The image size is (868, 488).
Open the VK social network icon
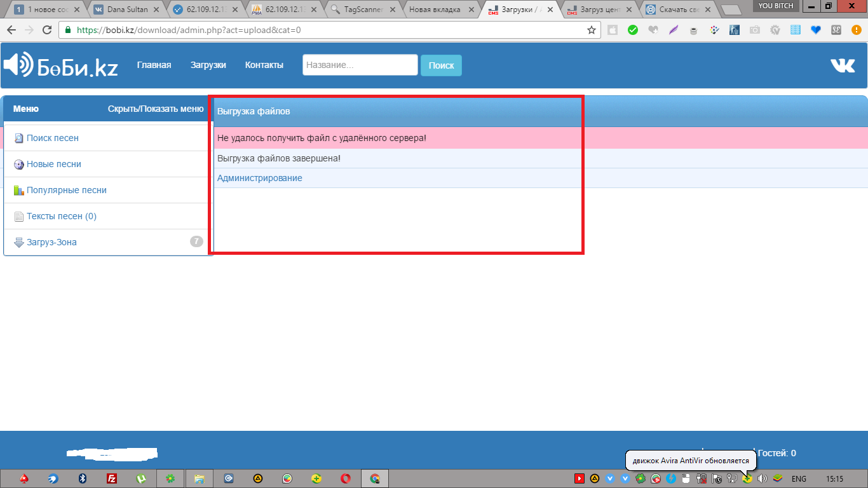(x=843, y=65)
